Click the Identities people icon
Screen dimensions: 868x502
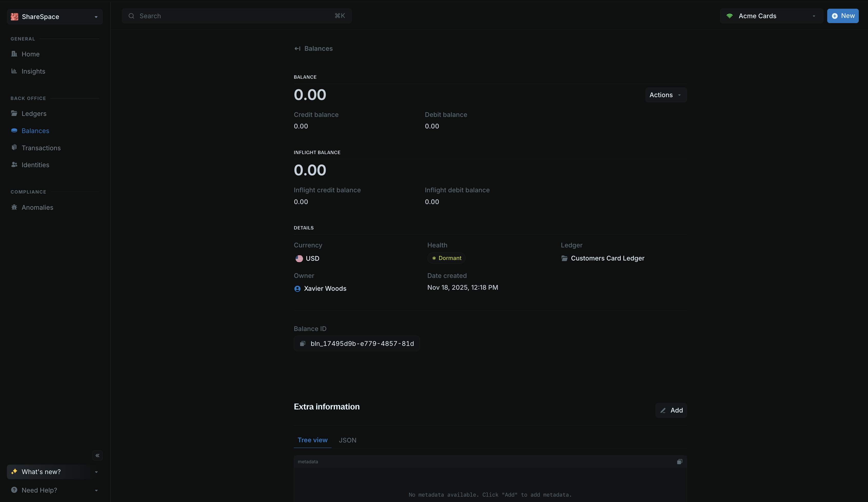(14, 165)
